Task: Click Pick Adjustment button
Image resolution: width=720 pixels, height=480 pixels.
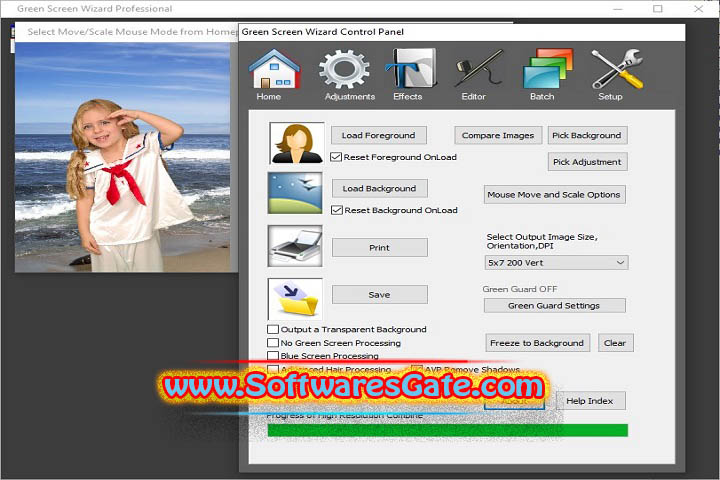Action: pos(587,162)
